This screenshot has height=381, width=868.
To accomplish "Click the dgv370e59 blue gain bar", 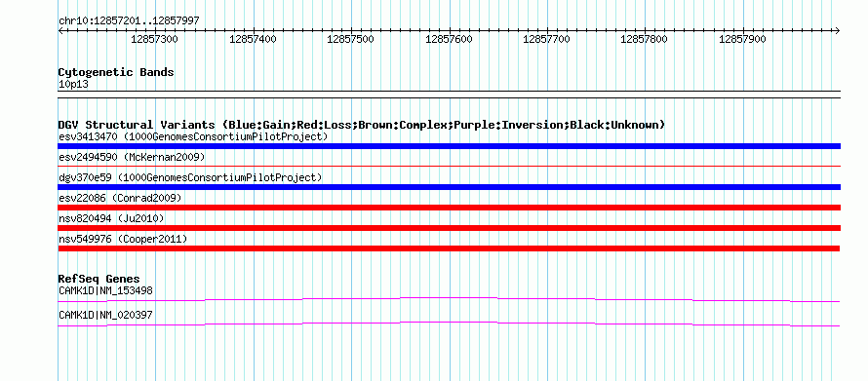I will pos(449,187).
